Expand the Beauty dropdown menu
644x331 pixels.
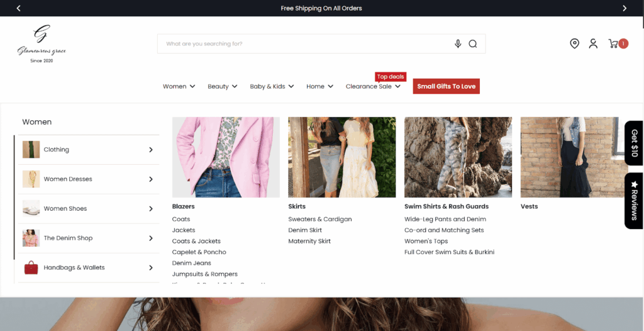(x=222, y=86)
